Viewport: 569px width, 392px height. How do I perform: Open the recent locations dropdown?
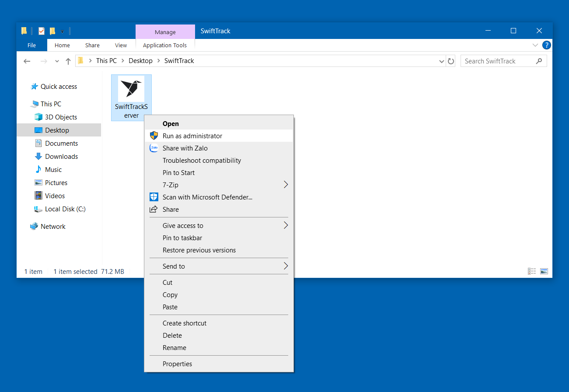click(x=57, y=62)
